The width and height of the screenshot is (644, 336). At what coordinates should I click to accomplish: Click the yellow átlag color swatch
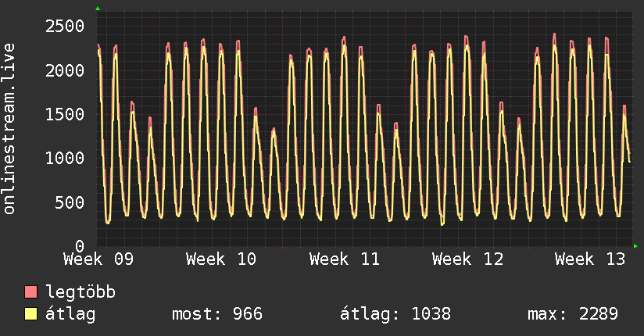coord(30,314)
